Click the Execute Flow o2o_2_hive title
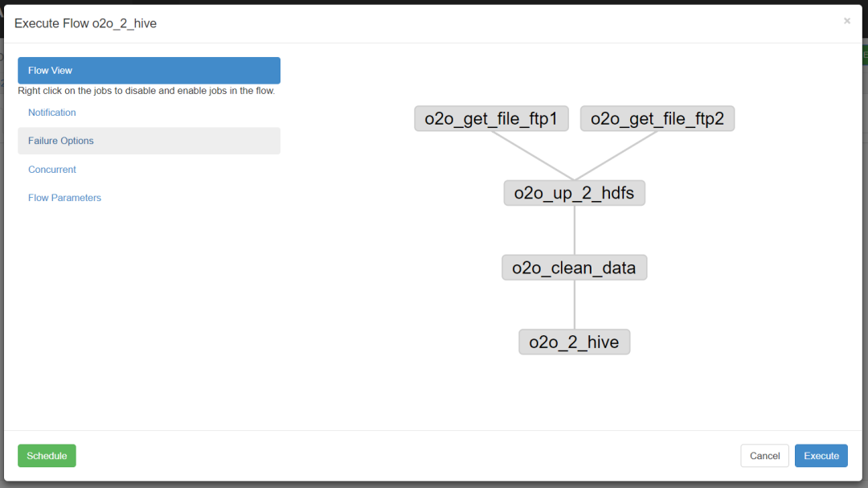The width and height of the screenshot is (868, 488). (85, 23)
